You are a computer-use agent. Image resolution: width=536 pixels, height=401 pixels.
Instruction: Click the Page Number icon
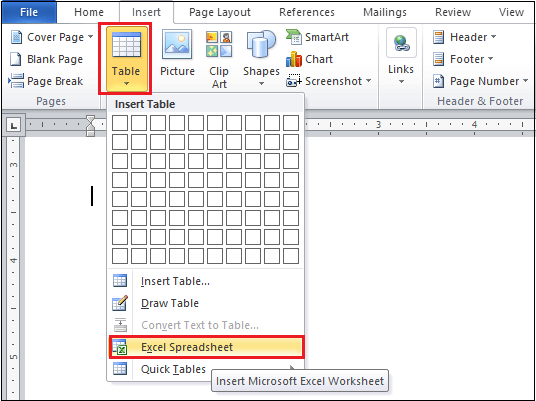[x=439, y=81]
